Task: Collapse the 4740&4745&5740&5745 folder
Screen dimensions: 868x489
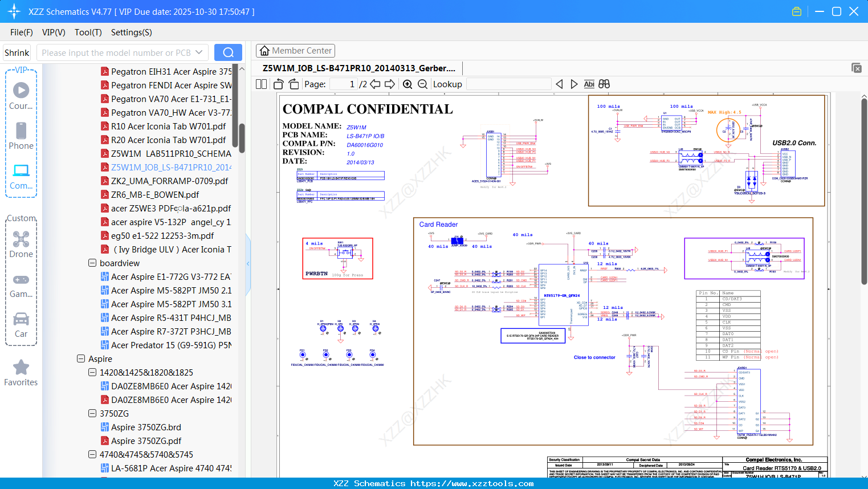Action: pyautogui.click(x=92, y=455)
